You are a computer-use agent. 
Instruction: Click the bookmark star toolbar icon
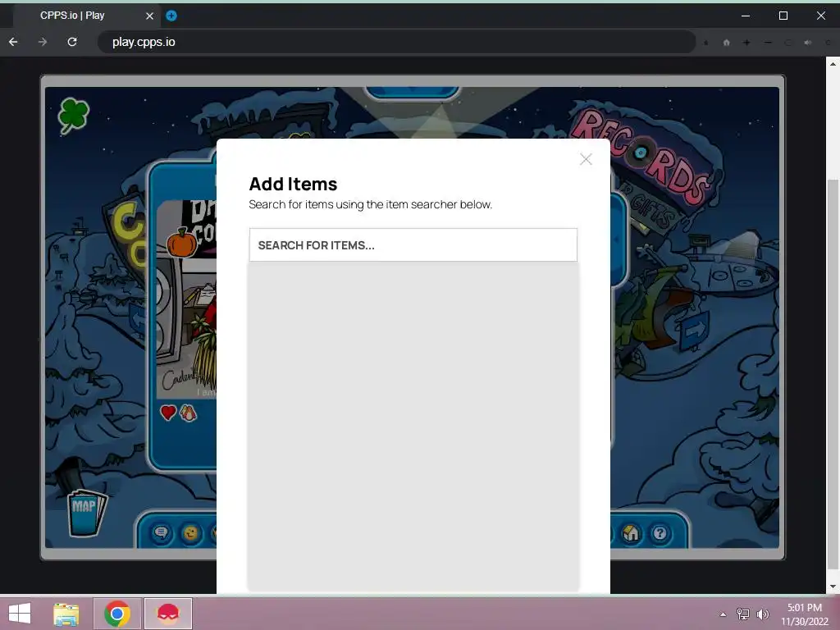pos(706,43)
